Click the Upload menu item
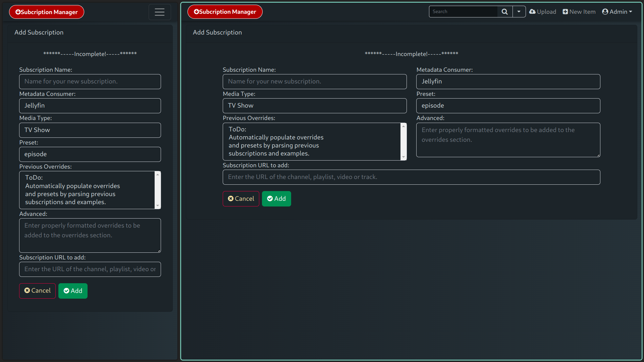This screenshot has height=362, width=644. click(546, 12)
